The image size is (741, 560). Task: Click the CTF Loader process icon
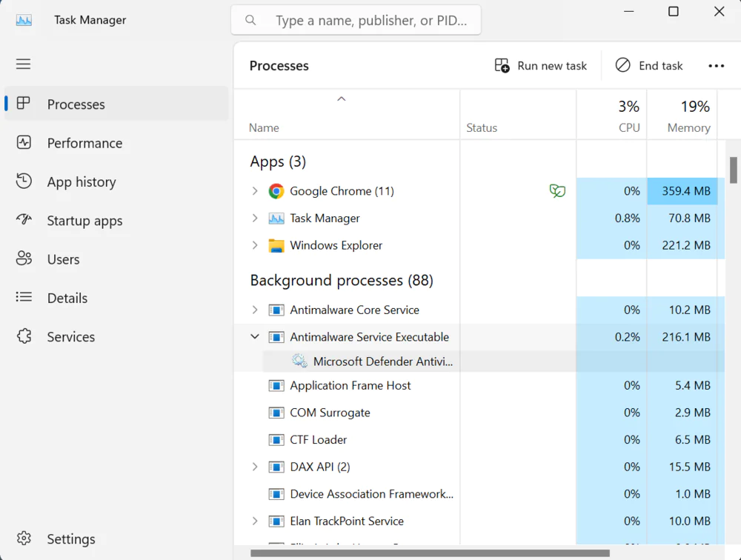coord(276,440)
